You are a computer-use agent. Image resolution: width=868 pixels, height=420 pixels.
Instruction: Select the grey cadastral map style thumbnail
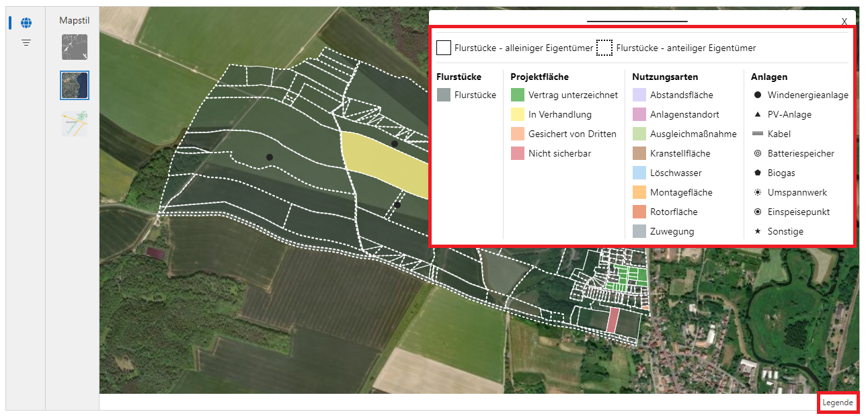[75, 48]
